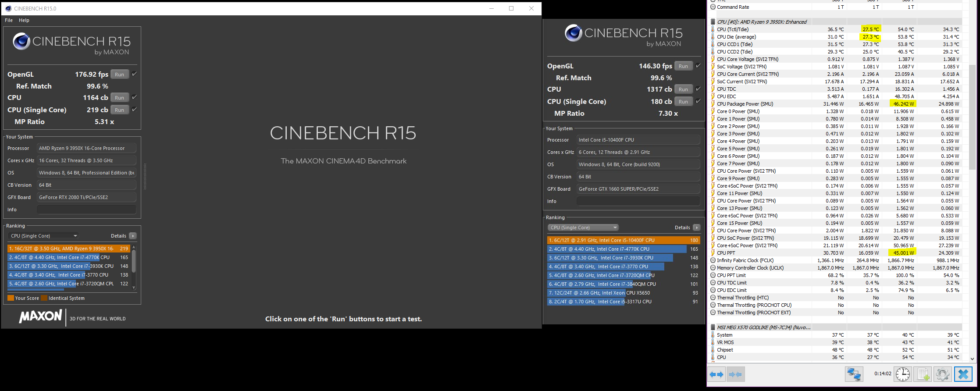This screenshot has height=391, width=980.
Task: Click bolt icon of CPU Package Power row
Action: coord(713,104)
